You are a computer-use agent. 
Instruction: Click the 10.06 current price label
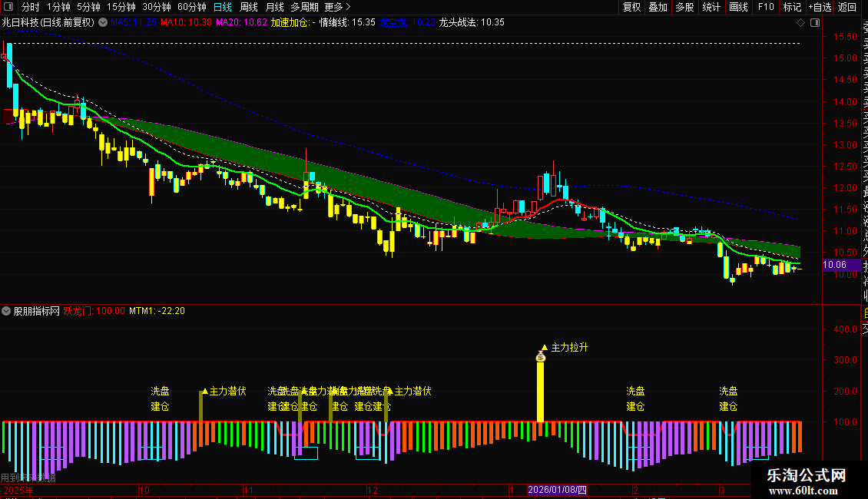(x=835, y=265)
